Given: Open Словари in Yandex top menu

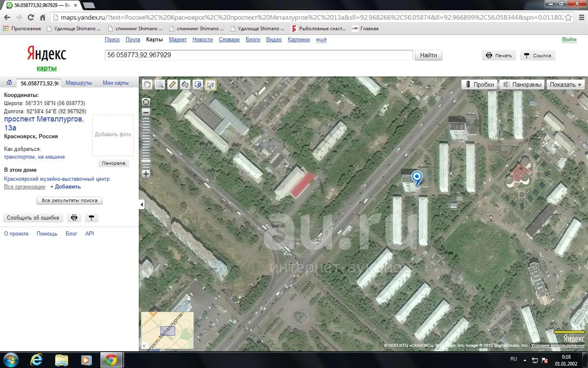Looking at the screenshot, I should 229,40.
